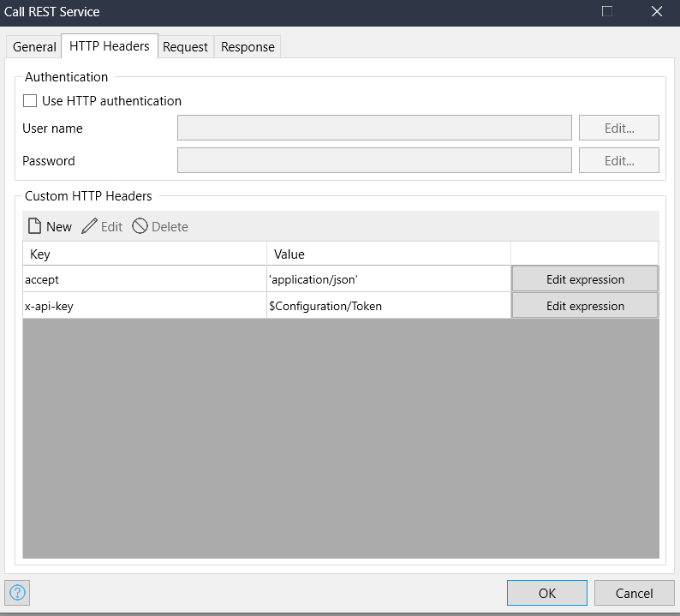The height and width of the screenshot is (616, 680).
Task: Click the Edit pencil toolbar icon
Action: 90,227
